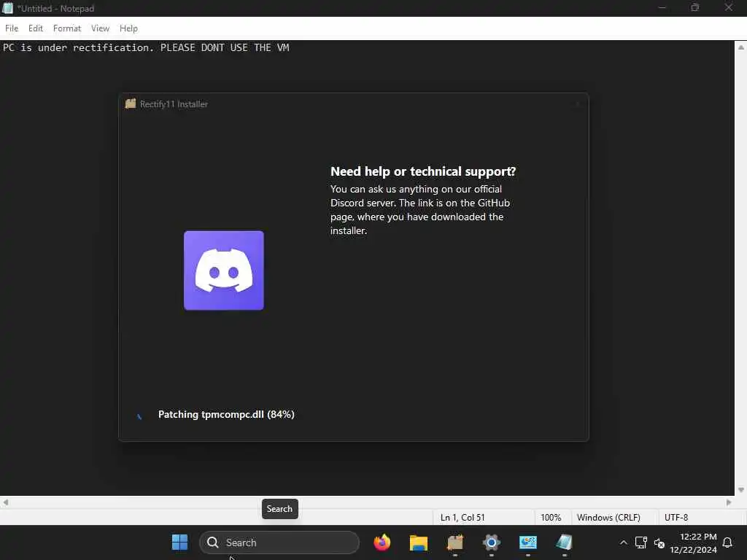
Task: Minimize the Notepad window
Action: [x=662, y=7]
